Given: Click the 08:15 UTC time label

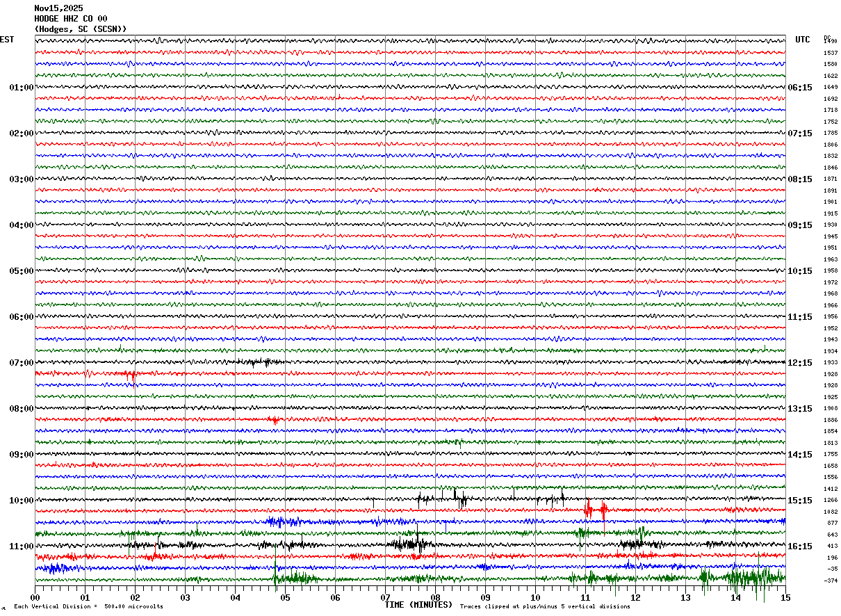Looking at the screenshot, I should point(800,179).
